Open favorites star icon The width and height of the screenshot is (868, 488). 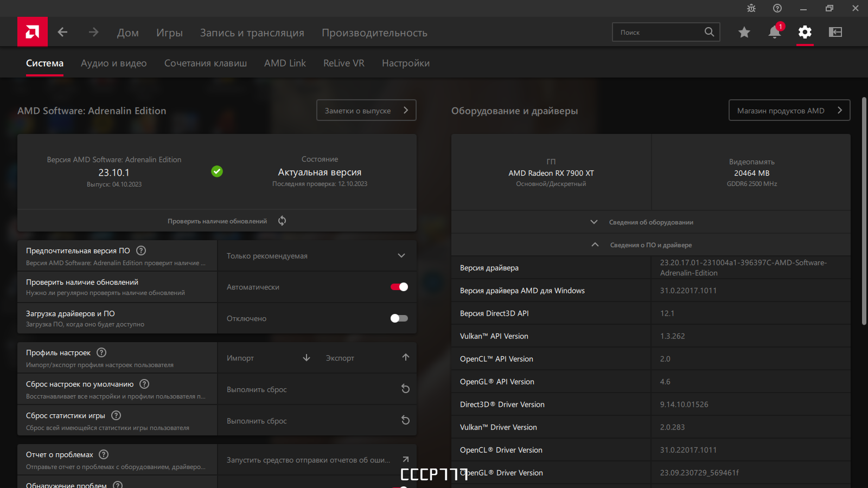point(744,32)
